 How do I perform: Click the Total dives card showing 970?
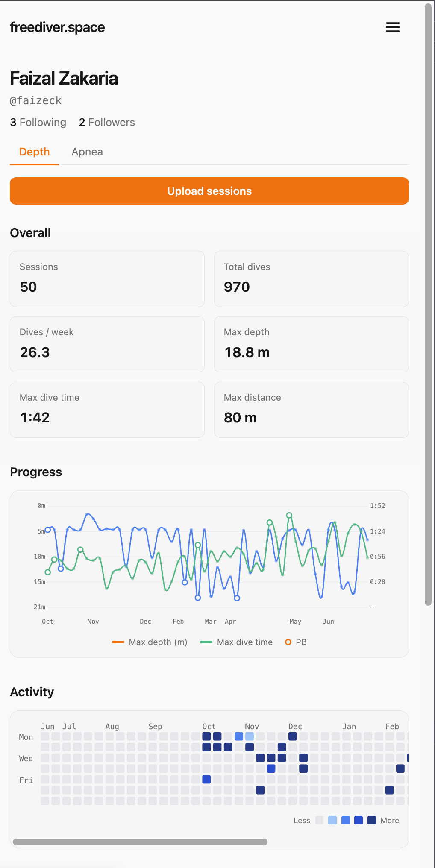coord(312,279)
